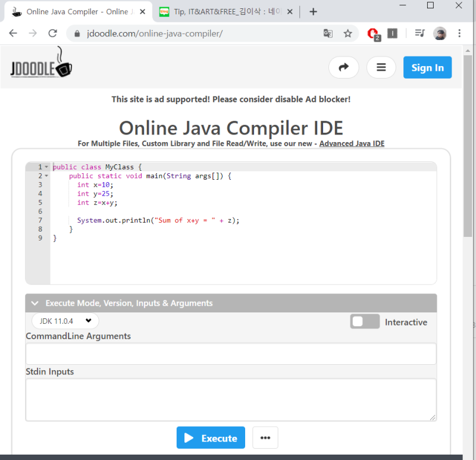Switch to the Tip, IT&ART&FREE blog tab
Image resolution: width=476 pixels, height=460 pixels.
tap(226, 12)
